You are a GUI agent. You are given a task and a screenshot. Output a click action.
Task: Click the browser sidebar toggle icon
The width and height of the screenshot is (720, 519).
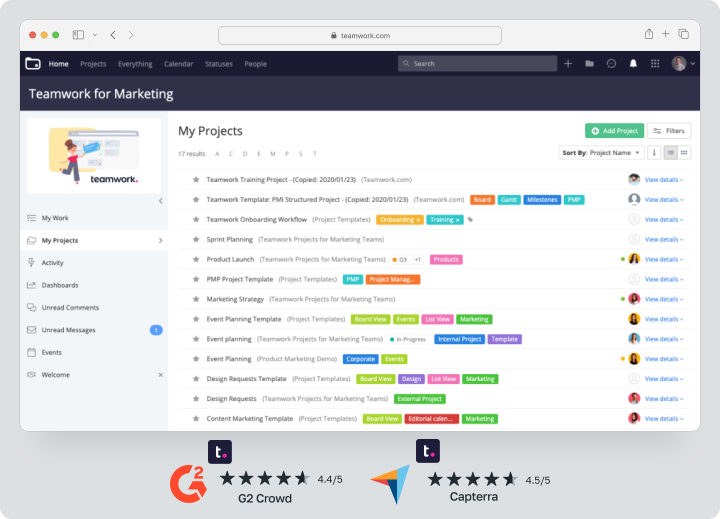(79, 35)
